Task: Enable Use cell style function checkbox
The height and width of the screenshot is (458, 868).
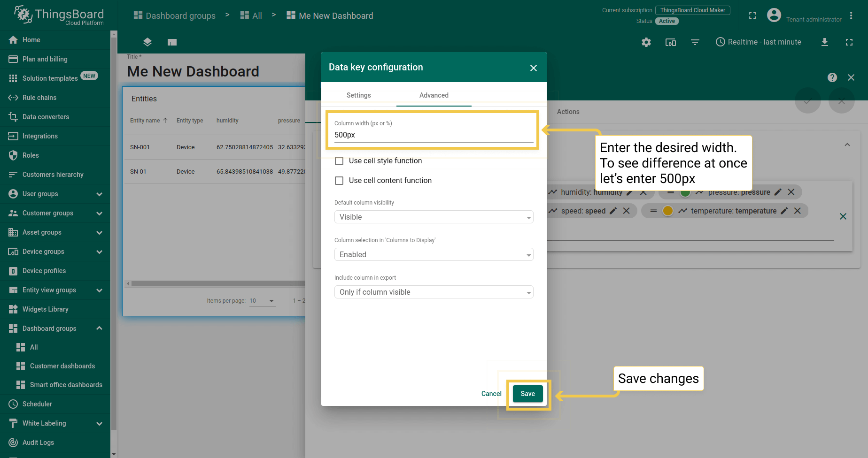Action: click(339, 161)
